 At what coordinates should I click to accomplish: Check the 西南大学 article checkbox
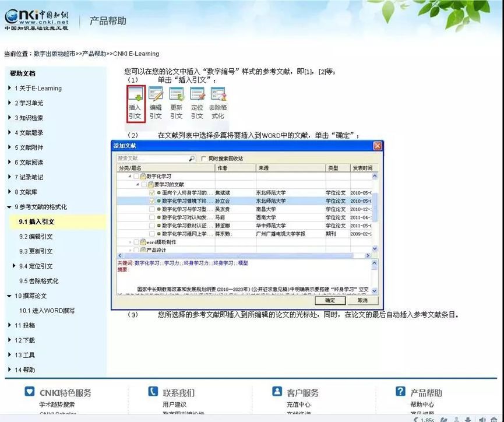[152, 217]
